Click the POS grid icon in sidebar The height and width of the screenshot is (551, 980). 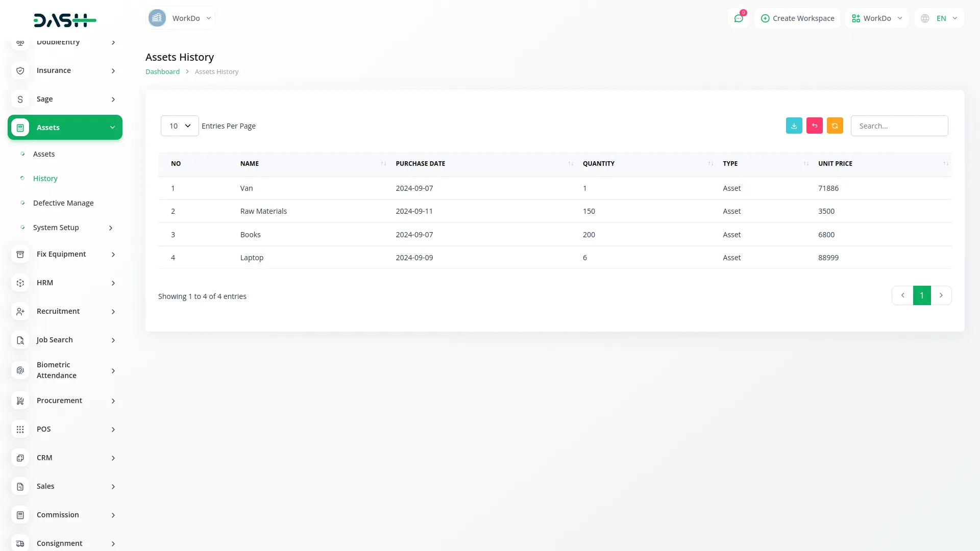coord(20,429)
